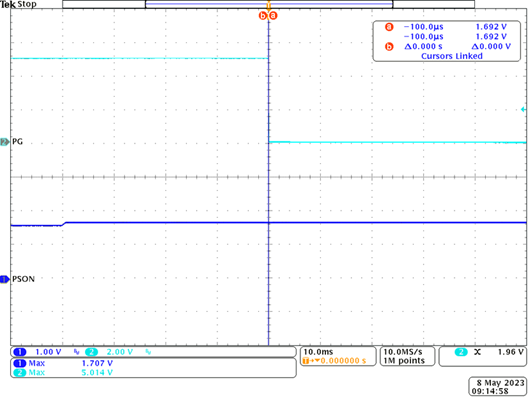528x397 pixels.
Task: Click cursor b marker at top
Action: point(263,15)
